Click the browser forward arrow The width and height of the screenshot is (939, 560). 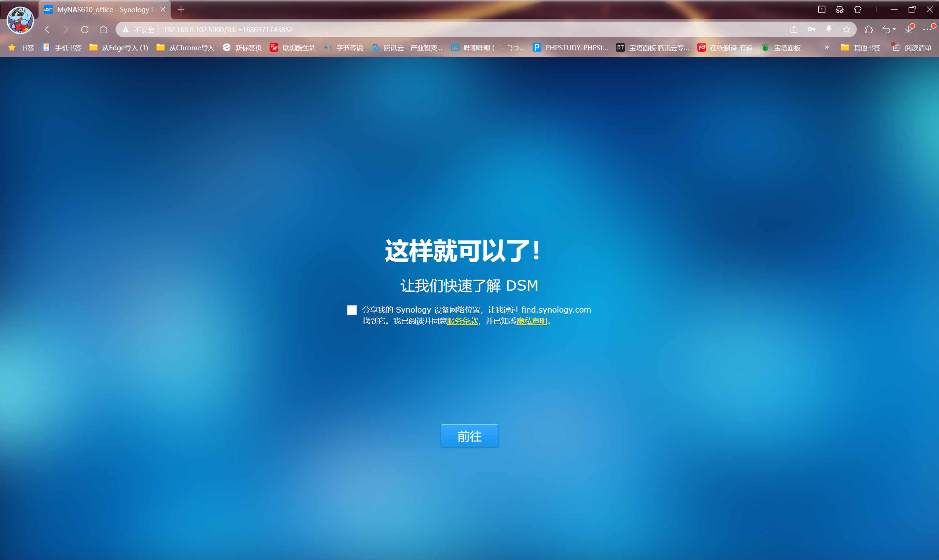pos(66,29)
